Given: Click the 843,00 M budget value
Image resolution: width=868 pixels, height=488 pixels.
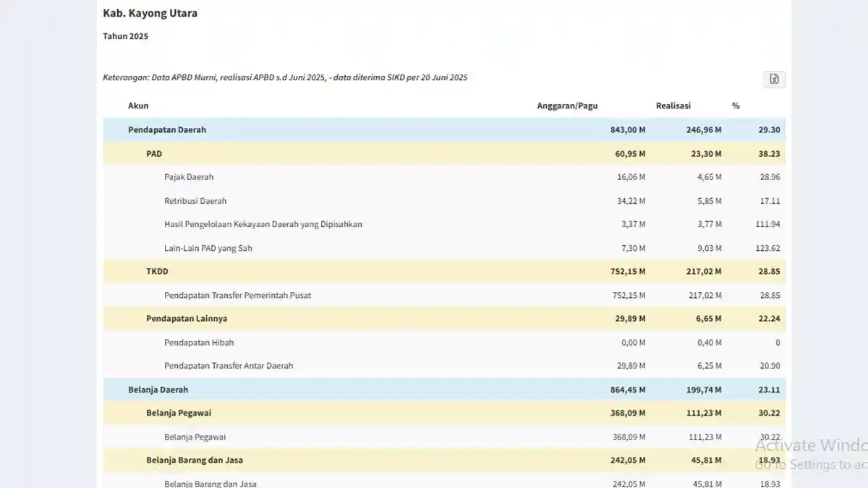Looking at the screenshot, I should pyautogui.click(x=628, y=130).
